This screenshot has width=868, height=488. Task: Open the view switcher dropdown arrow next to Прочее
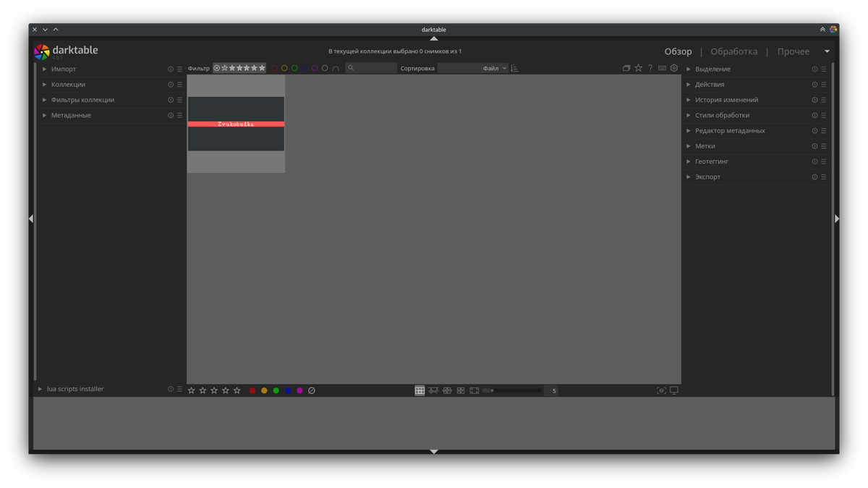point(827,51)
